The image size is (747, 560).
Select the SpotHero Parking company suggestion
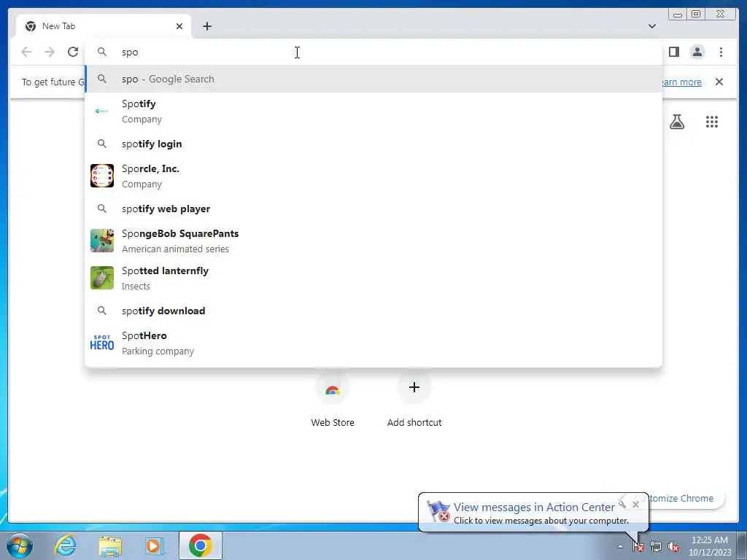click(x=373, y=343)
